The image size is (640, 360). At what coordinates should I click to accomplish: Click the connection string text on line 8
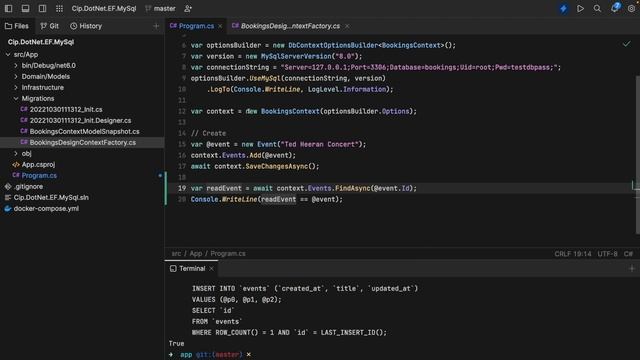[x=419, y=67]
